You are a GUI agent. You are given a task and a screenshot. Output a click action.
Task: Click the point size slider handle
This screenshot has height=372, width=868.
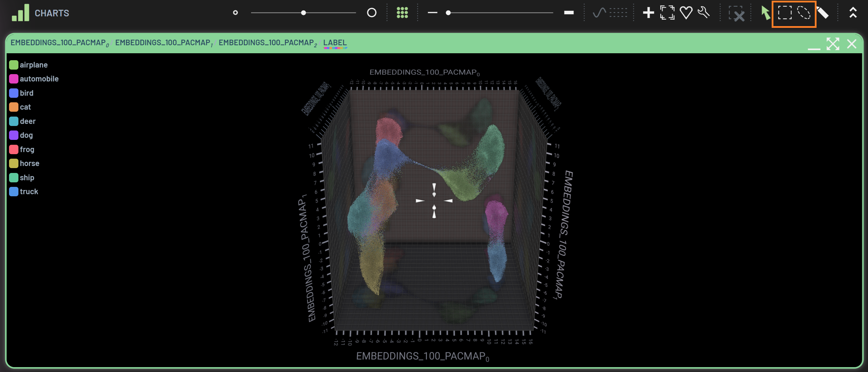[x=303, y=13]
